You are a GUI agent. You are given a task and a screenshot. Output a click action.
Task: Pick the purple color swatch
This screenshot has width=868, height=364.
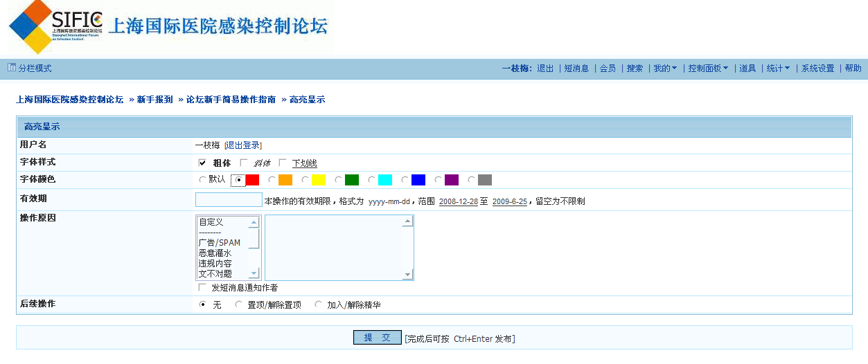coord(452,180)
